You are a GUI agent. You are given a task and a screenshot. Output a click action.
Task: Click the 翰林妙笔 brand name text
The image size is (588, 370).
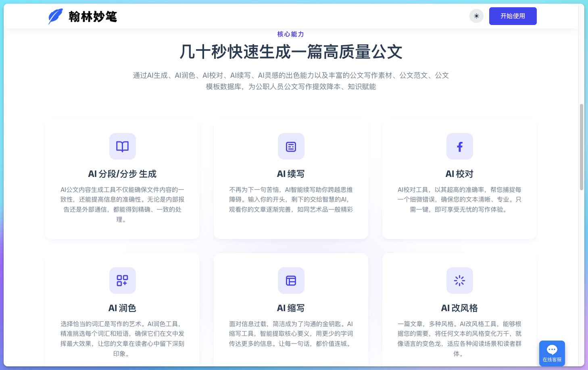[93, 17]
